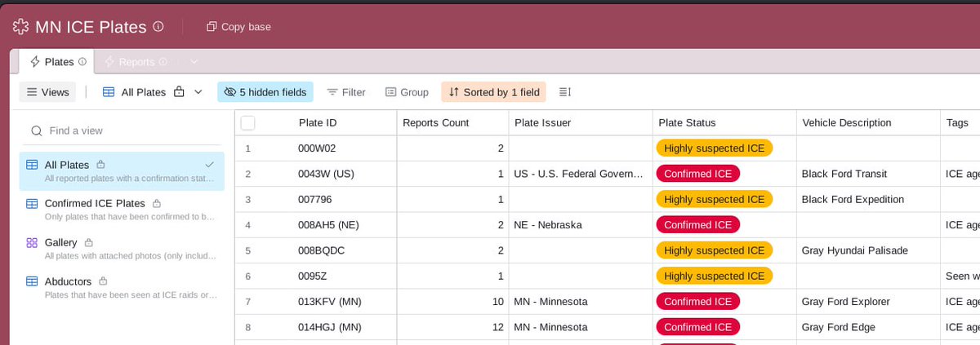
Task: Click Seen w tag cell for 0095Z
Action: pos(960,276)
